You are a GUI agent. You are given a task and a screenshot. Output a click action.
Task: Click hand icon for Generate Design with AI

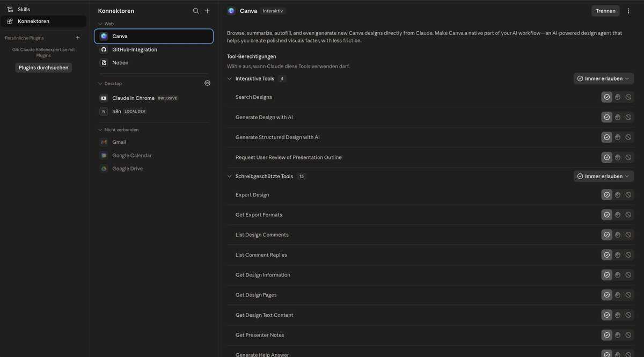click(618, 117)
